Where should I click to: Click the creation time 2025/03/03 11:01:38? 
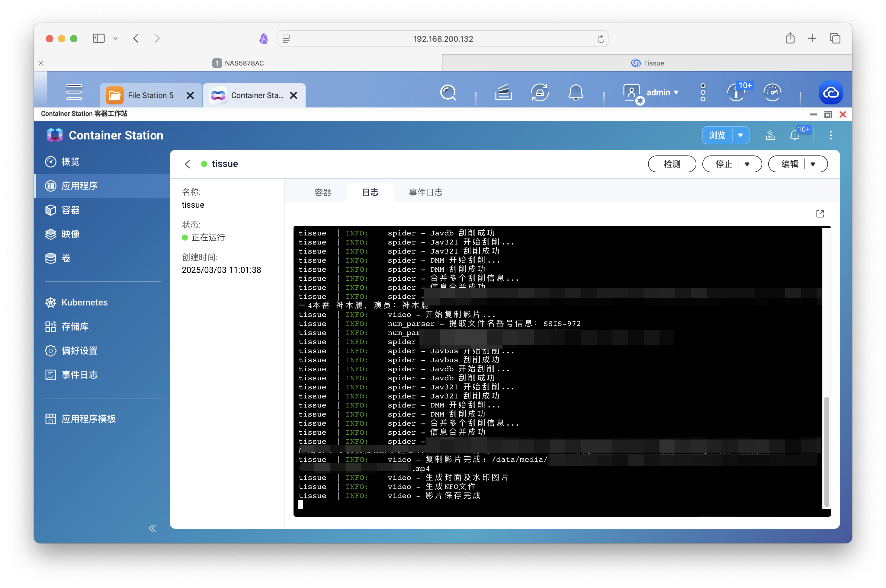pyautogui.click(x=221, y=270)
